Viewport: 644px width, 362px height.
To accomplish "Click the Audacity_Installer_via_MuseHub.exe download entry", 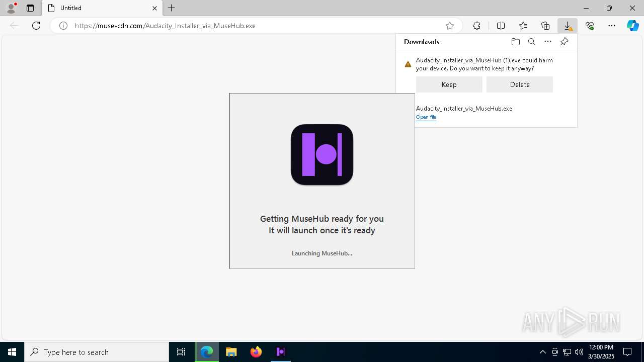I will [464, 109].
